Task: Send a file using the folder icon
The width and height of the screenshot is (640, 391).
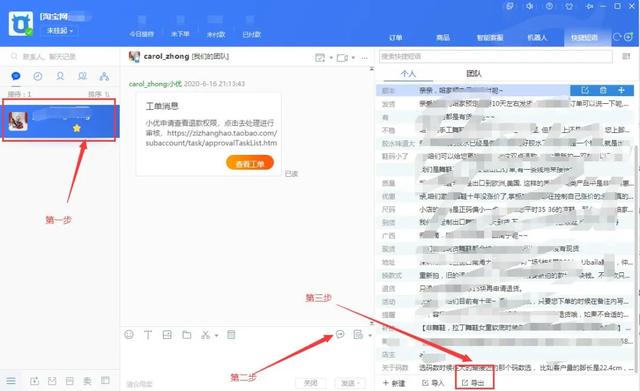Action: tap(187, 335)
